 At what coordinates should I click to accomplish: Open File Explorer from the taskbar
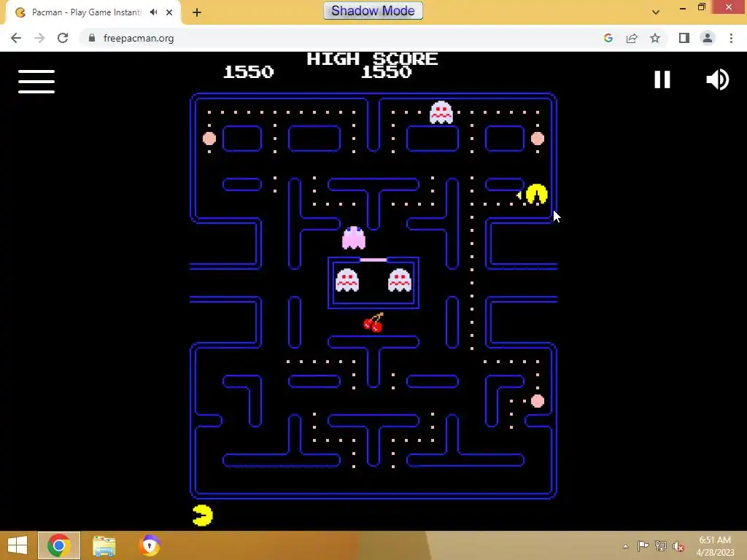pos(104,545)
